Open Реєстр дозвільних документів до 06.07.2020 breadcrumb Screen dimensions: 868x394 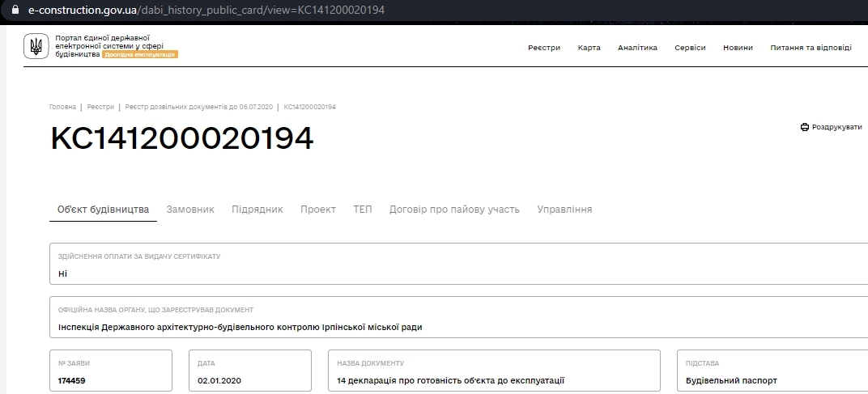point(198,107)
